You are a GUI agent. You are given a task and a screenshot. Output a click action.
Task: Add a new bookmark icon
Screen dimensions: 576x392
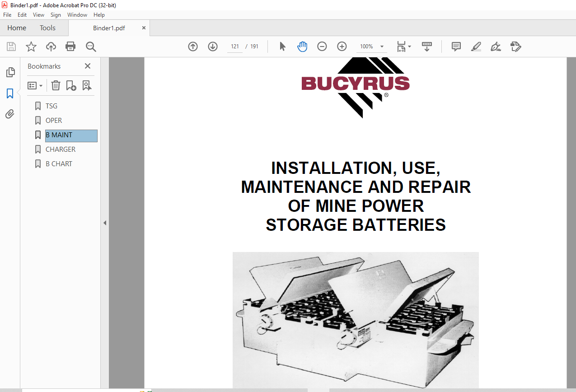pos(71,85)
